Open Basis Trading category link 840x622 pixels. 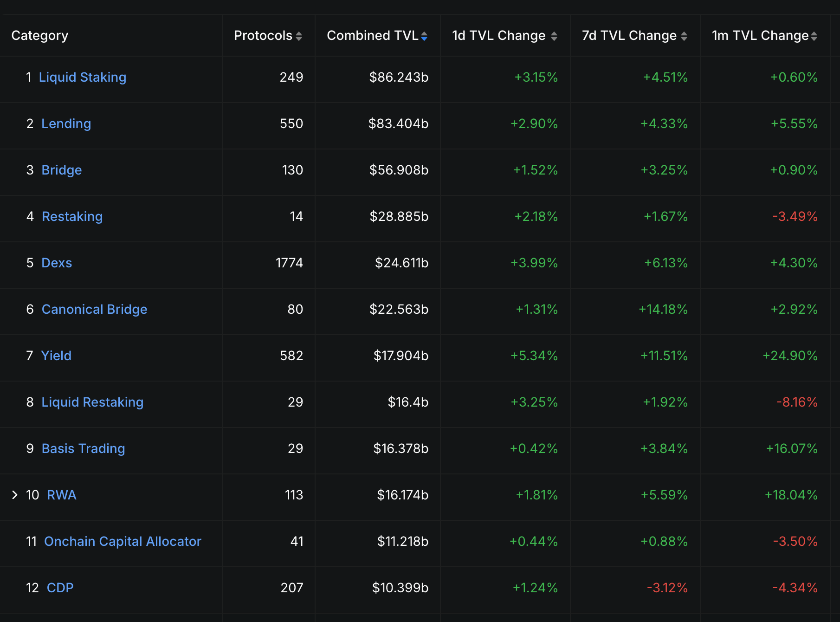click(x=83, y=448)
